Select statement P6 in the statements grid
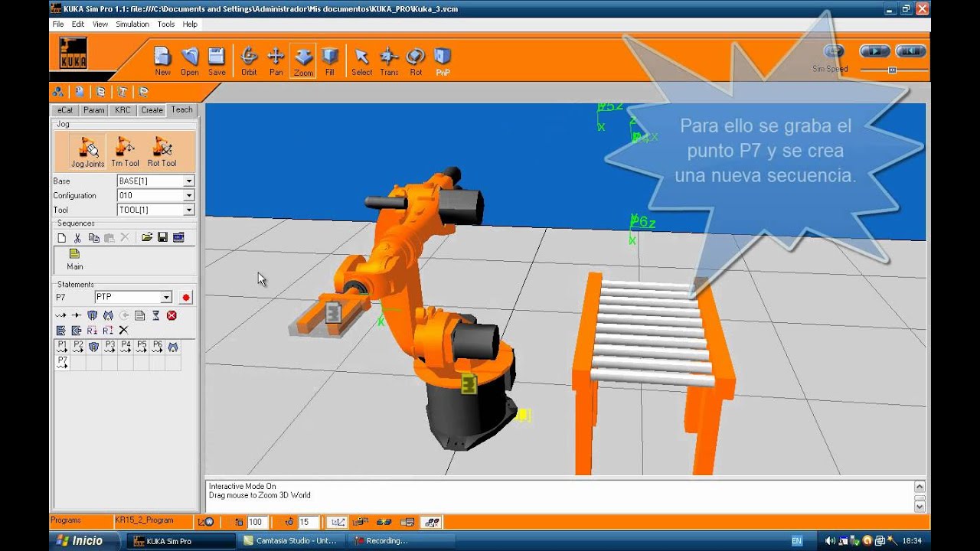The image size is (980, 551). [x=157, y=347]
